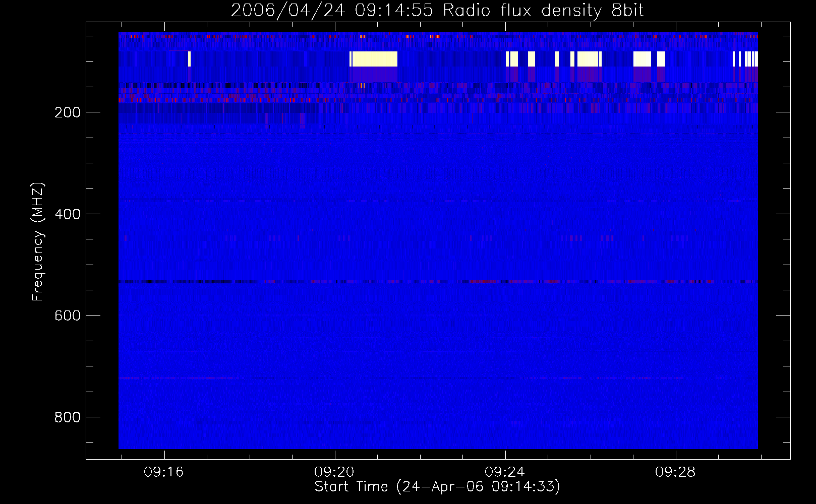The height and width of the screenshot is (504, 816).
Task: Click the 09:28 time tick label
Action: (x=675, y=472)
